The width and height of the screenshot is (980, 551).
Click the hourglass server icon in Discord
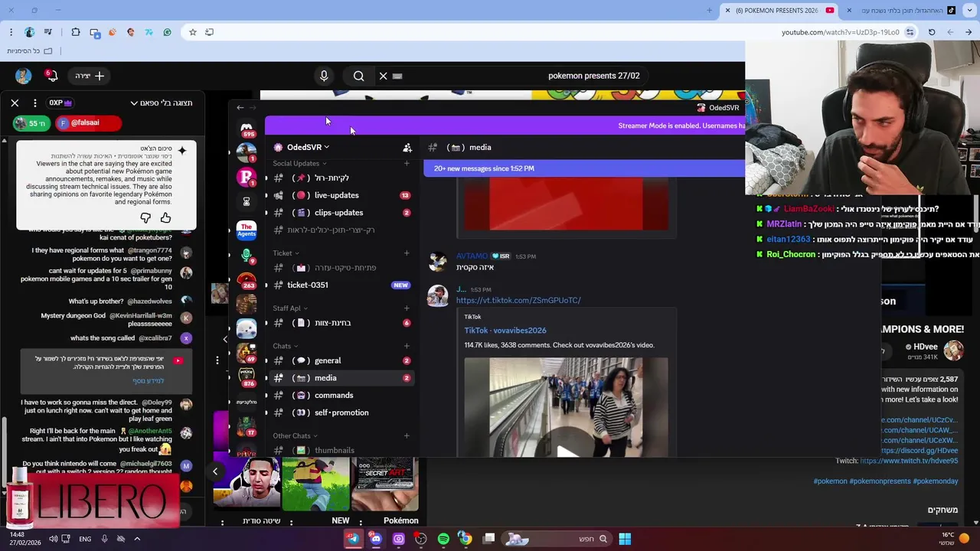(x=247, y=202)
